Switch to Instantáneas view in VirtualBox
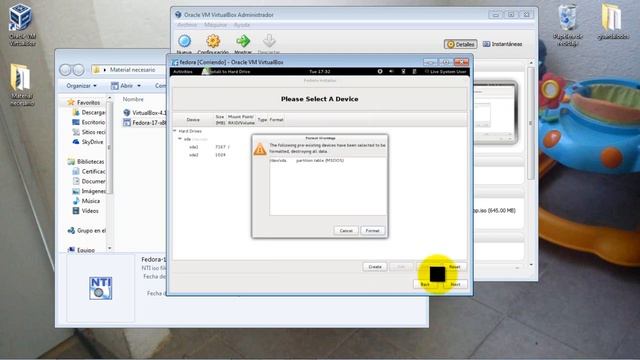The image size is (640, 360). [502, 44]
